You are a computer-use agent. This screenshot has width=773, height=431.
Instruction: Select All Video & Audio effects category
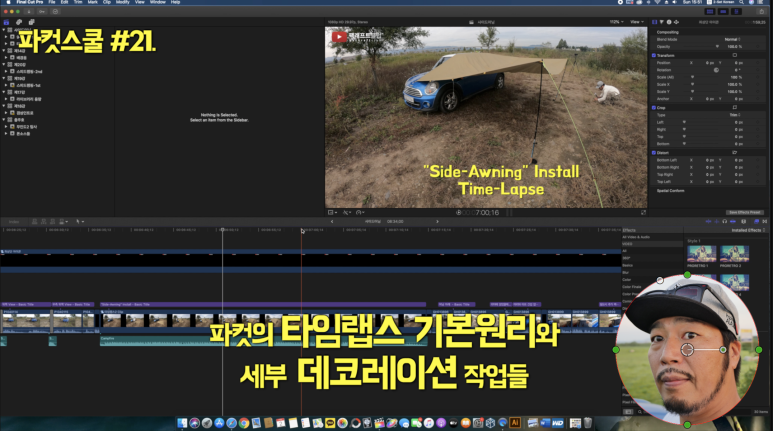tap(636, 237)
